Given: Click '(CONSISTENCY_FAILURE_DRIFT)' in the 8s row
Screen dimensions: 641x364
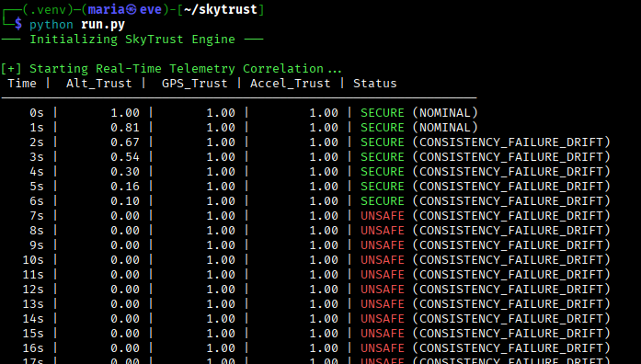Looking at the screenshot, I should [x=511, y=231].
